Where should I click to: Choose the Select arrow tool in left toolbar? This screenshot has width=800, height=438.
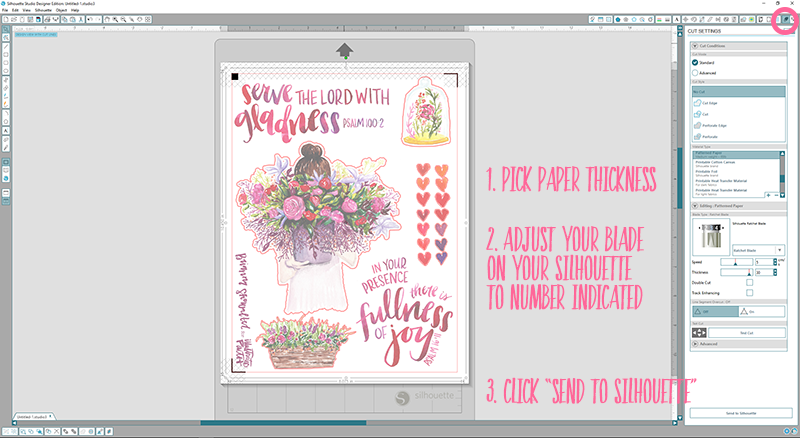click(6, 30)
